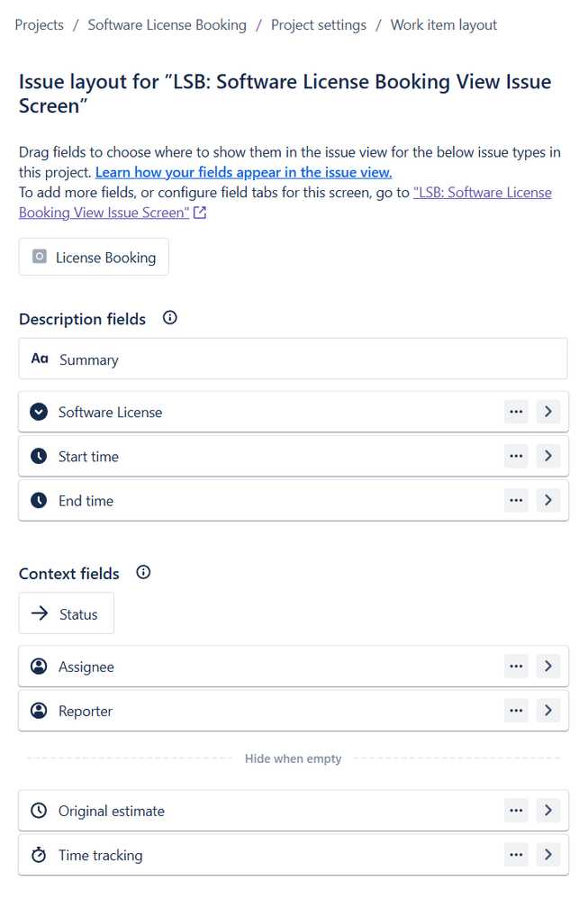
Task: Open more options for End time field
Action: point(516,500)
